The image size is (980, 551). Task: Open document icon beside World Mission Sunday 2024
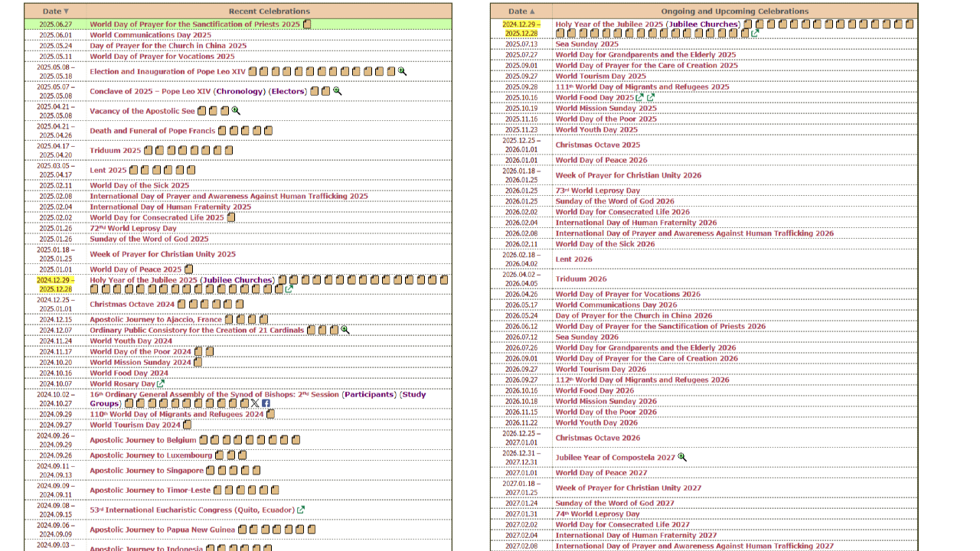point(198,363)
